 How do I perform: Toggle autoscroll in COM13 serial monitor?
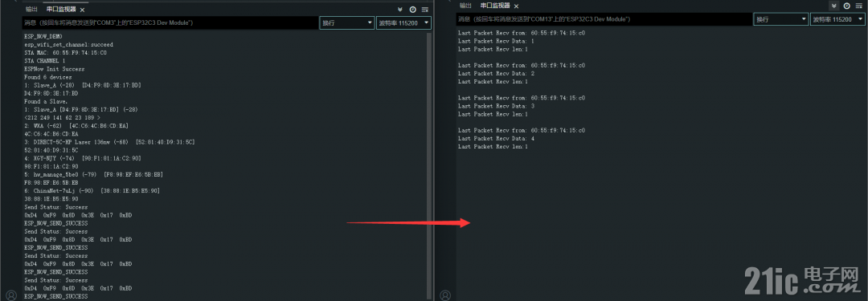pyautogui.click(x=834, y=6)
